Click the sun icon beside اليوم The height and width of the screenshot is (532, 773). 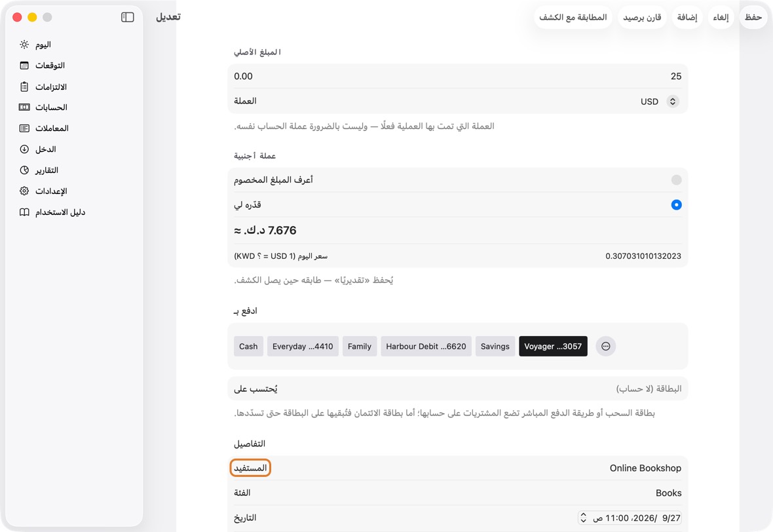pyautogui.click(x=24, y=45)
